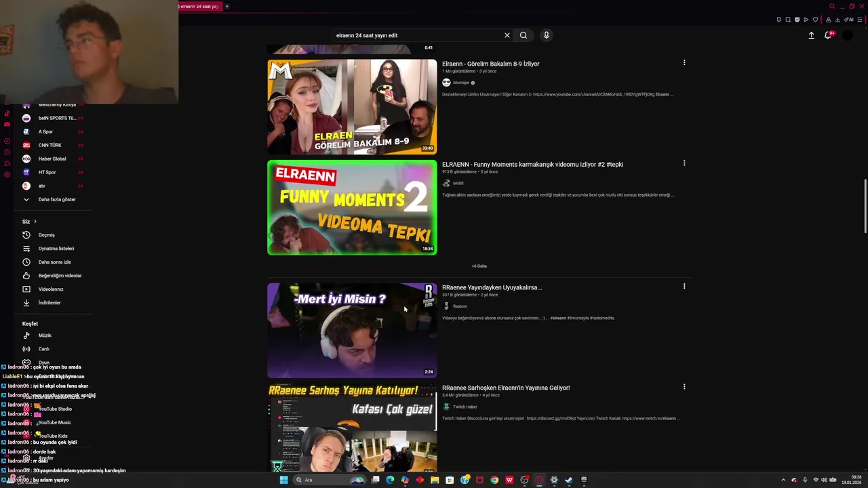Open more options for Görelim Bakalım video
Screen dimensions: 868x488
pos(684,62)
